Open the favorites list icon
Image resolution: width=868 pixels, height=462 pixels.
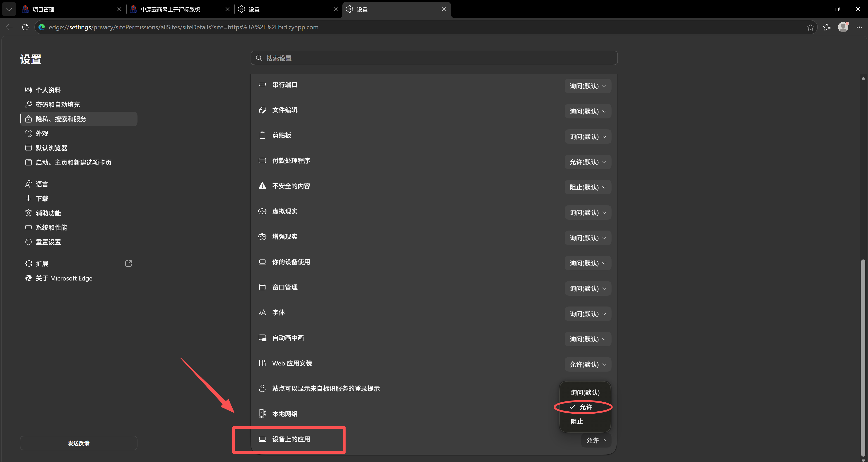click(x=827, y=27)
